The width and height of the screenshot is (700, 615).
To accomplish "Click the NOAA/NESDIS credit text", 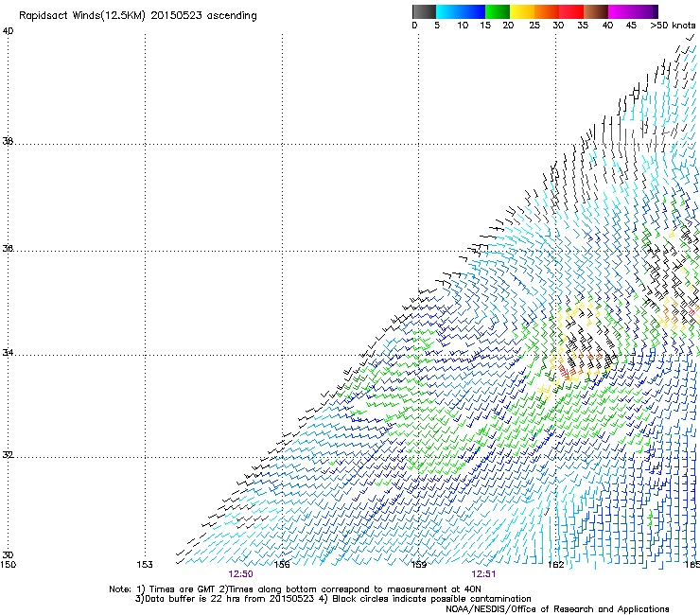I will [x=557, y=609].
